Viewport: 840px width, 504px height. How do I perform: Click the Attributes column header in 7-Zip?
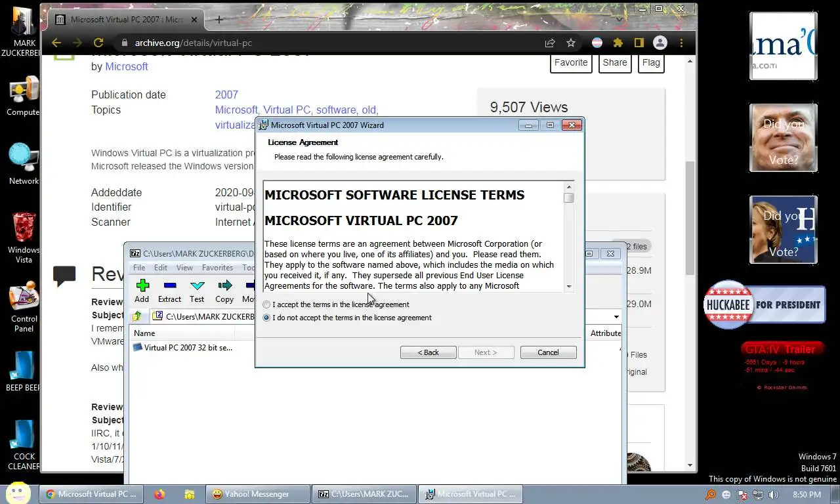coord(606,333)
